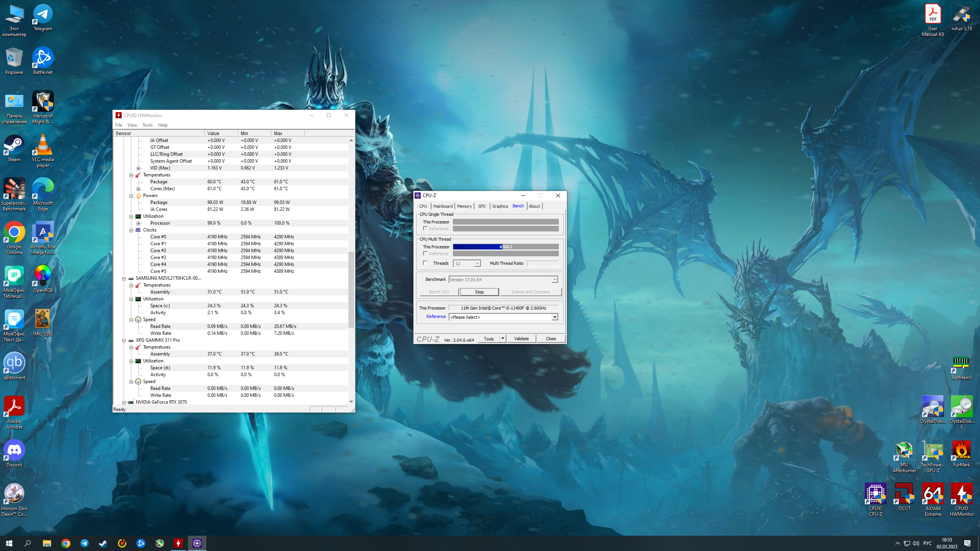Image resolution: width=980 pixels, height=551 pixels.
Task: Enable the Single Thread Reference checkbox
Action: 425,228
